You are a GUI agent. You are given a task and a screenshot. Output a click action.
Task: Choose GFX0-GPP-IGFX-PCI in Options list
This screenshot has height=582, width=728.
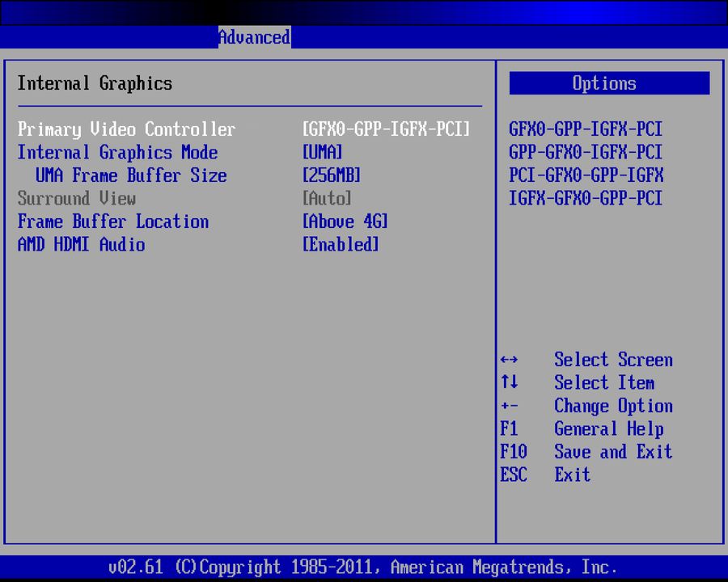(586, 129)
